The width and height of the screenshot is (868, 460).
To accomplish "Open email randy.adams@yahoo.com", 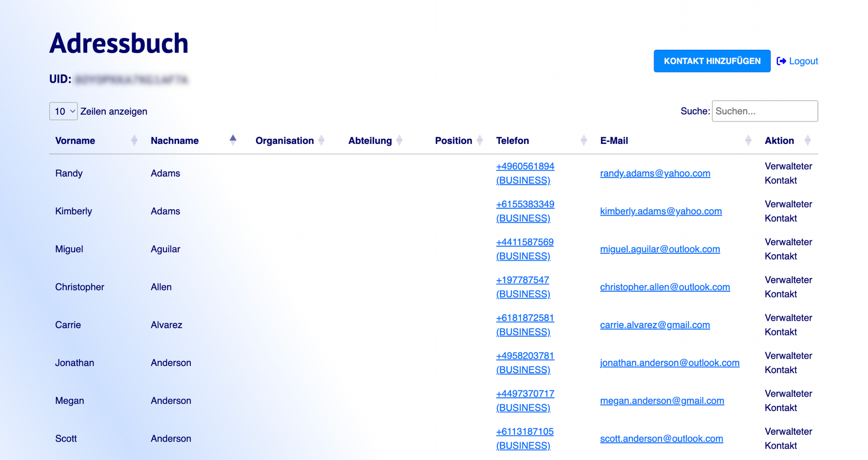I will coord(655,173).
